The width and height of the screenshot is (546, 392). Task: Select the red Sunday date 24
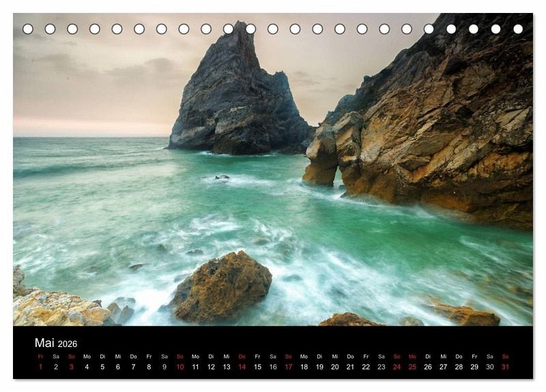pyautogui.click(x=397, y=367)
